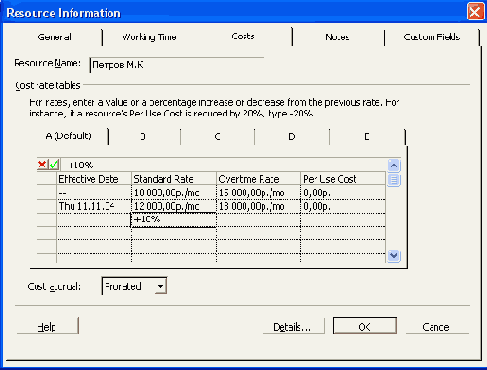
Task: Select cost rate table B
Action: point(143,136)
